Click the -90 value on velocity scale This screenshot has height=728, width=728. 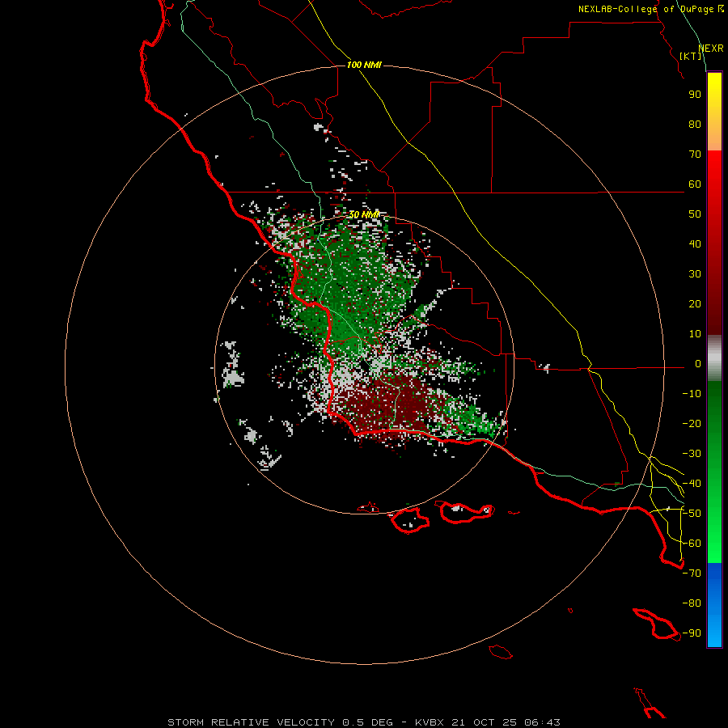(692, 633)
